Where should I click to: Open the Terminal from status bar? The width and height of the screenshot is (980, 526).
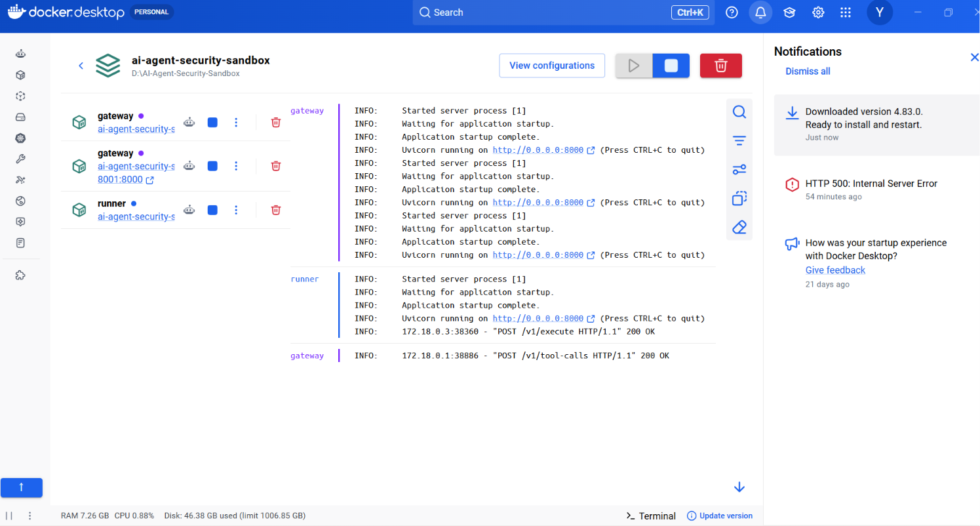[650, 516]
